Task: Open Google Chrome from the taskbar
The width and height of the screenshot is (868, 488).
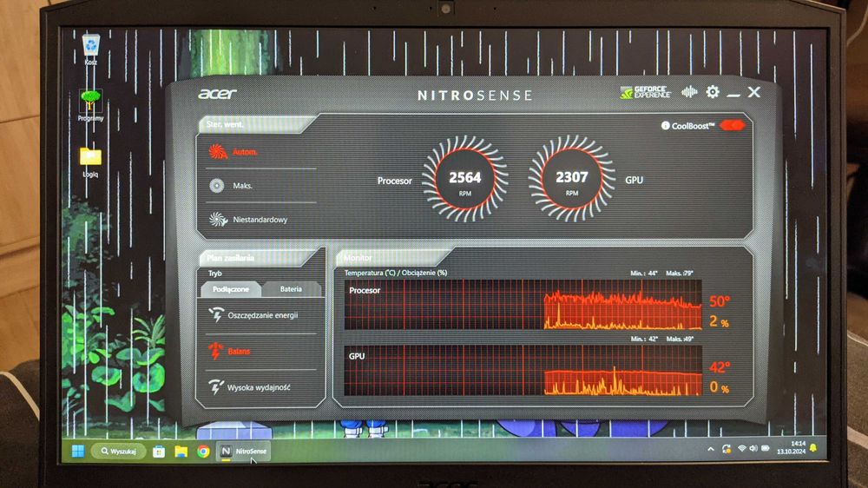Action: click(203, 452)
